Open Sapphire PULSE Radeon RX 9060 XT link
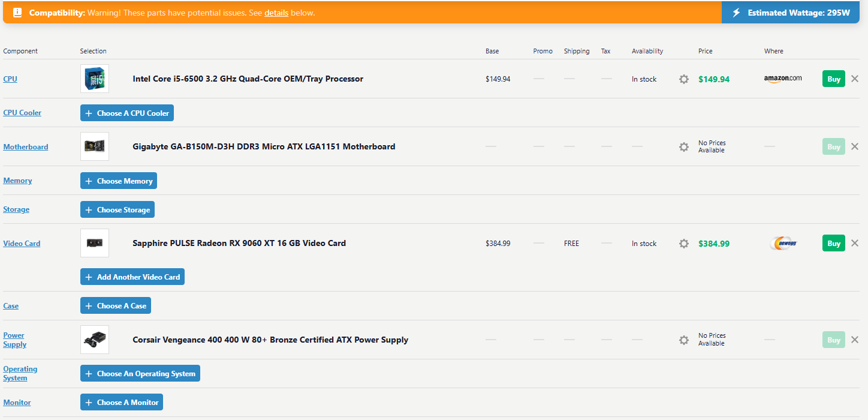Viewport: 868px width, 420px height. point(239,243)
